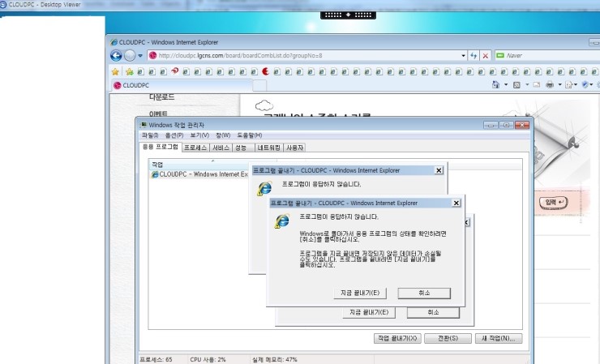
Task: Open the red C-shaped bookmark in Favorites bar
Action: 265,71
